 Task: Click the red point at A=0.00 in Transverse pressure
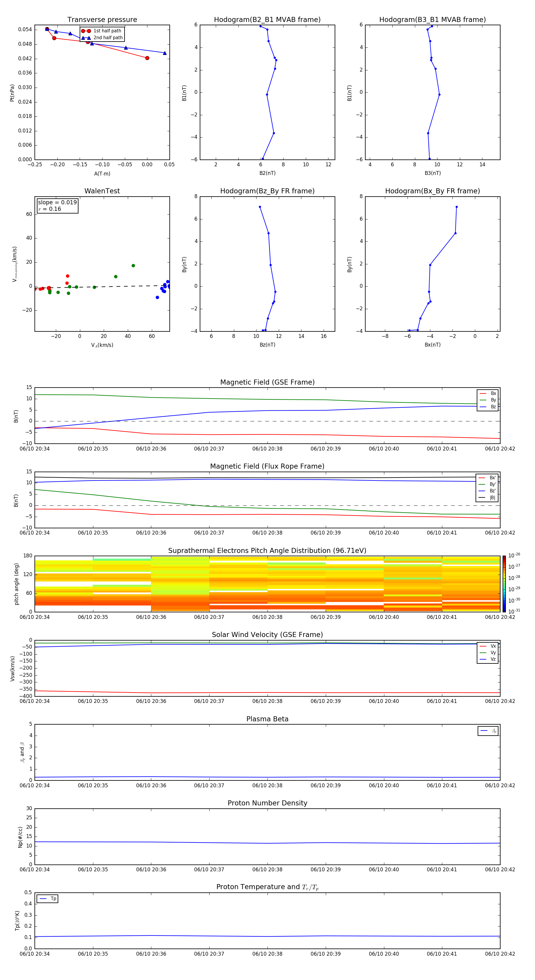(x=147, y=58)
